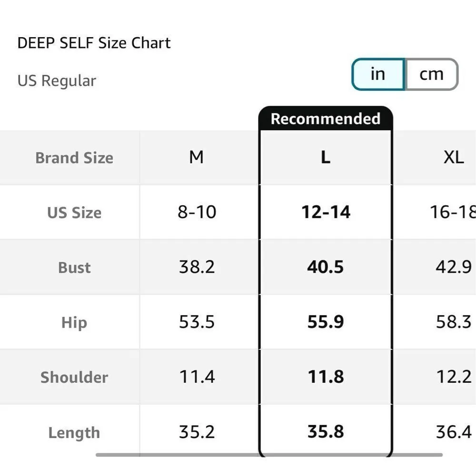Click the 53.5 hip measurement for M
Viewport: 476px width, 476px height.
[197, 322]
